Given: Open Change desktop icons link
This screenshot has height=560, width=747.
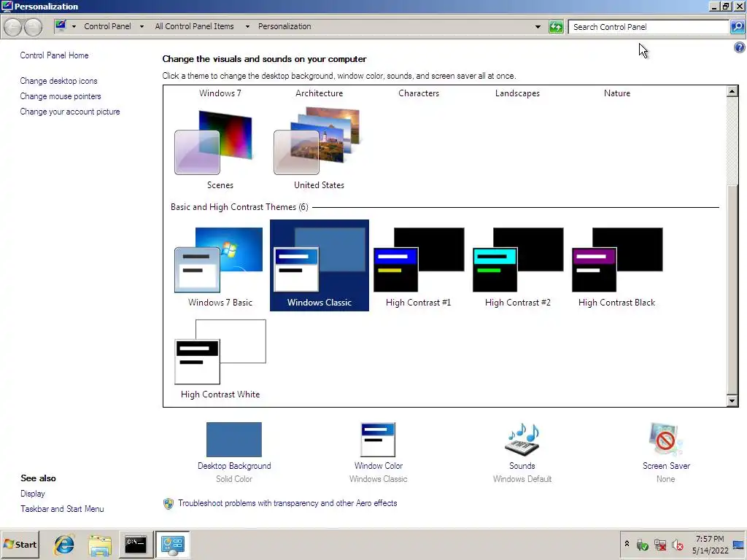Looking at the screenshot, I should coord(58,81).
